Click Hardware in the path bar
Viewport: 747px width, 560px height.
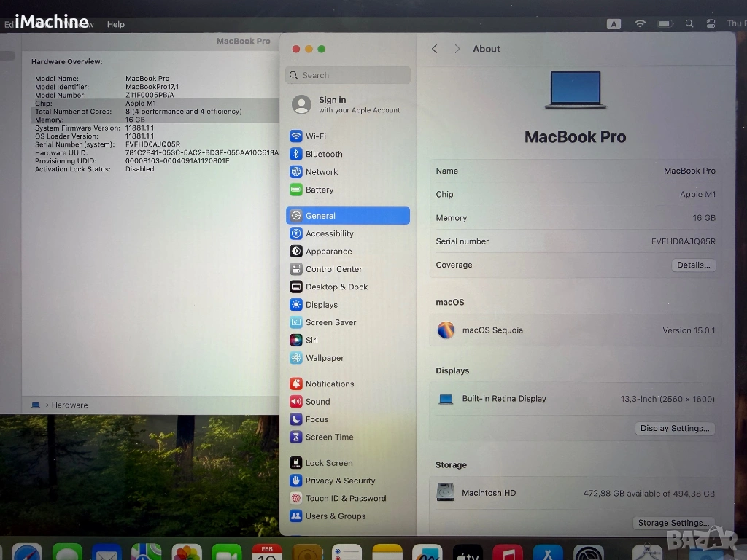70,405
